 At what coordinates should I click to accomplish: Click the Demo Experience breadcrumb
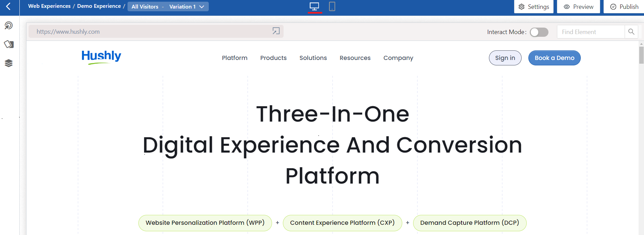click(x=99, y=6)
